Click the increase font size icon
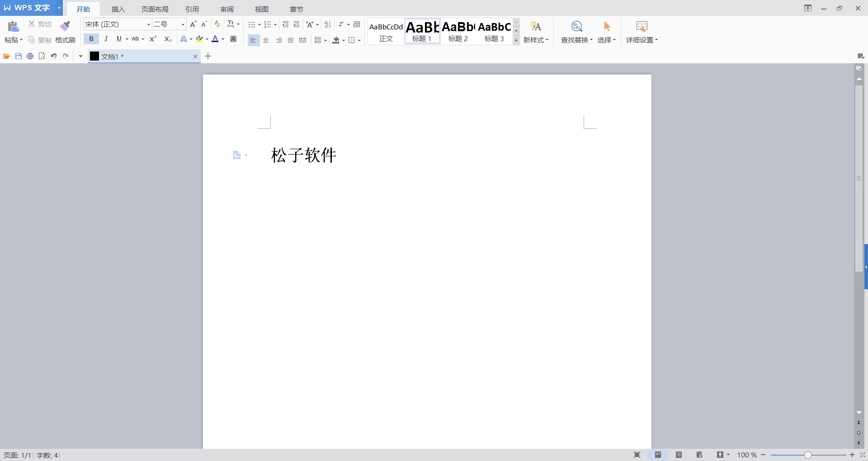The height and width of the screenshot is (461, 868). tap(193, 24)
